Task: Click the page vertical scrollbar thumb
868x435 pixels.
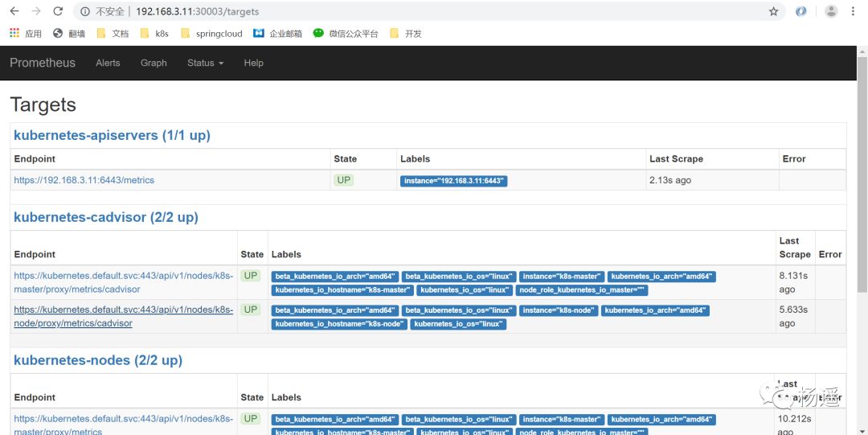Action: (862, 174)
